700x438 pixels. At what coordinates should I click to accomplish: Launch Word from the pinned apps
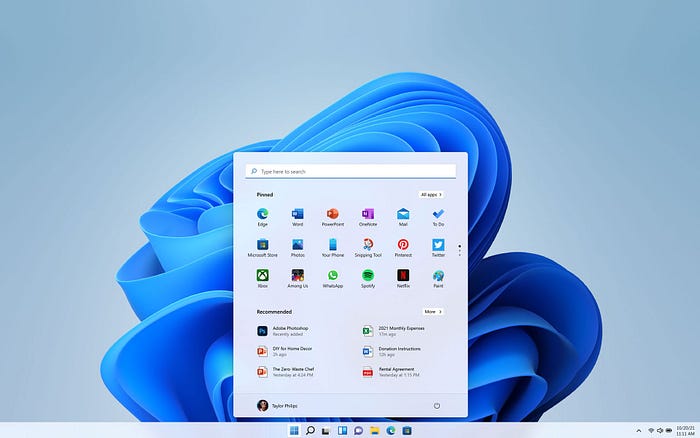point(297,214)
